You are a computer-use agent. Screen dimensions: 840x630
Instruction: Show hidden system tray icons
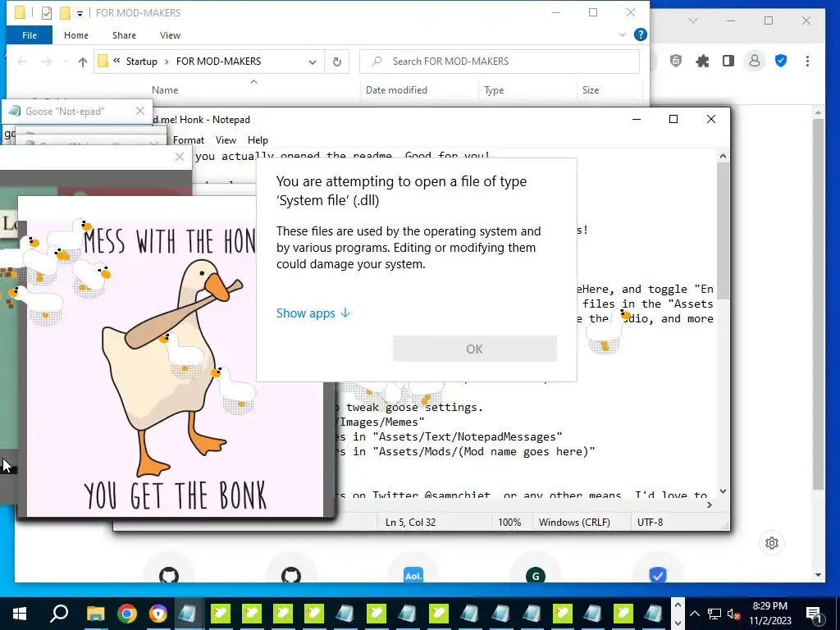(694, 614)
